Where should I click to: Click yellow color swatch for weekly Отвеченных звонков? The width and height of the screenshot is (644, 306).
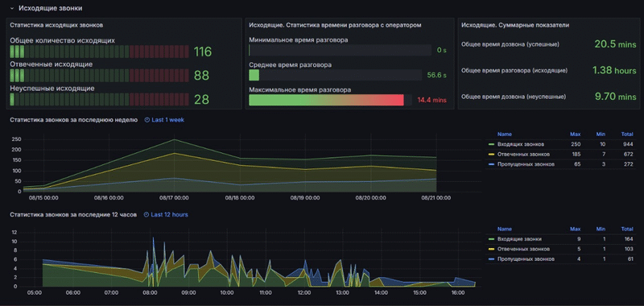pyautogui.click(x=491, y=155)
